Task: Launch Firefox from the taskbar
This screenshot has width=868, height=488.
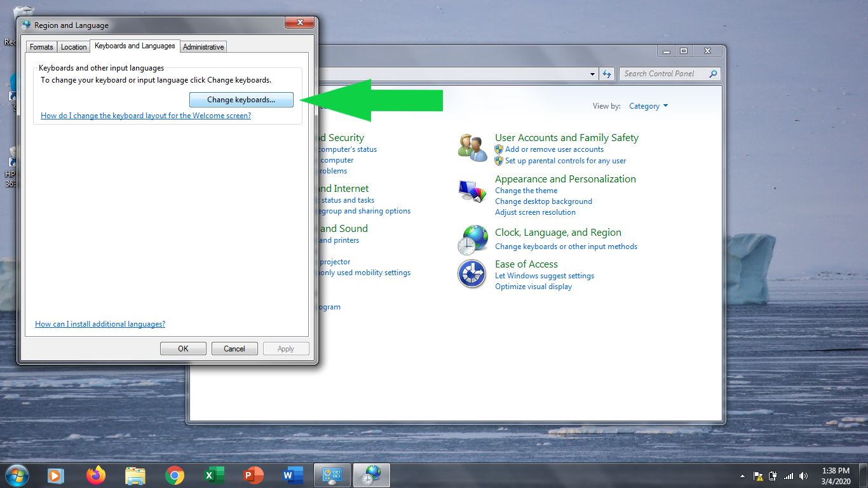Action: click(95, 475)
